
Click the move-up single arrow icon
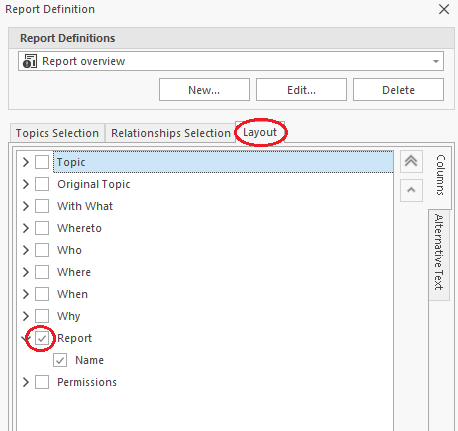click(x=411, y=190)
